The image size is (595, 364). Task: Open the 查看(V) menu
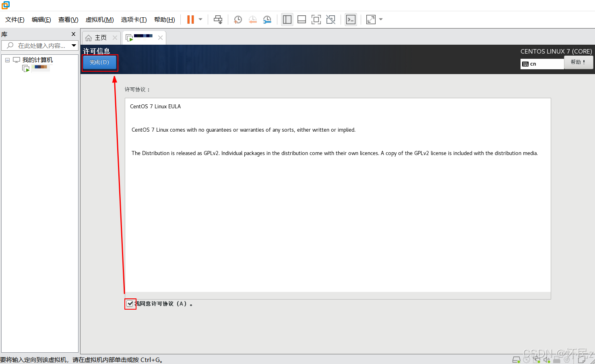pos(68,20)
